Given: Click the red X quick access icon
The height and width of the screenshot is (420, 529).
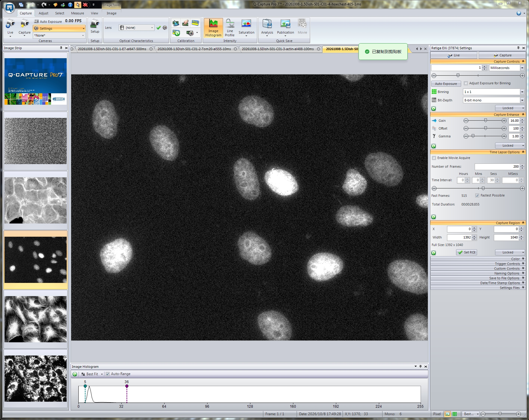Looking at the screenshot, I should (x=85, y=5).
